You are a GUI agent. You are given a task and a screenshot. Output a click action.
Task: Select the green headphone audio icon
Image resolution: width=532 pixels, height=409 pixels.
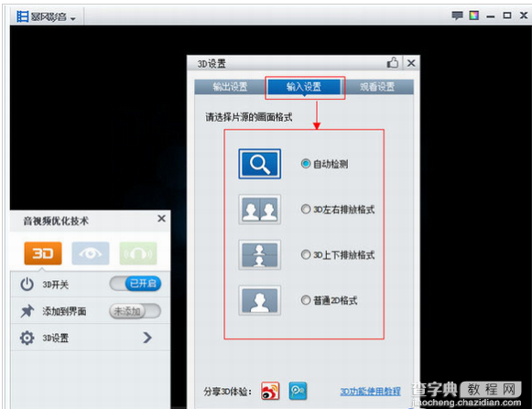138,253
